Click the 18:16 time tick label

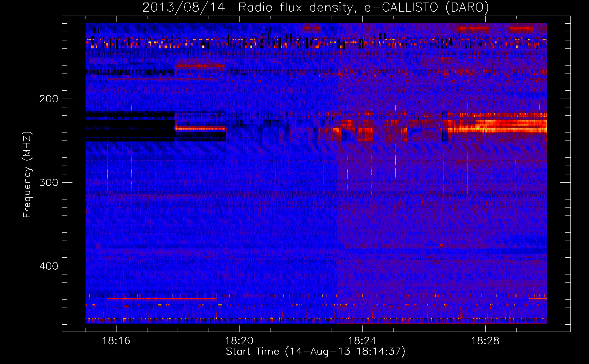click(x=116, y=341)
